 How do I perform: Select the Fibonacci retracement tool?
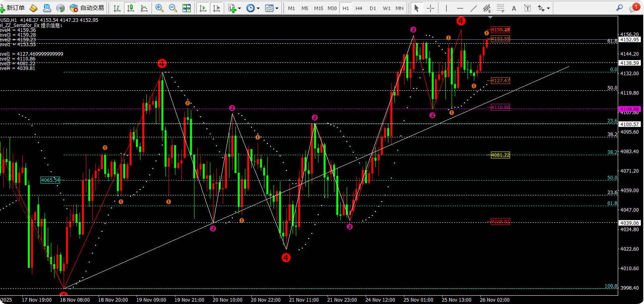[500, 8]
